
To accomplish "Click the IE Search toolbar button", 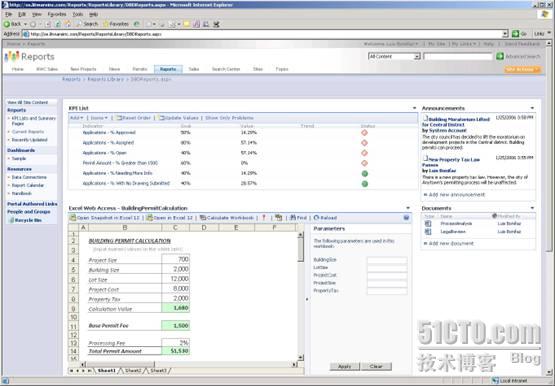I will click(x=87, y=24).
